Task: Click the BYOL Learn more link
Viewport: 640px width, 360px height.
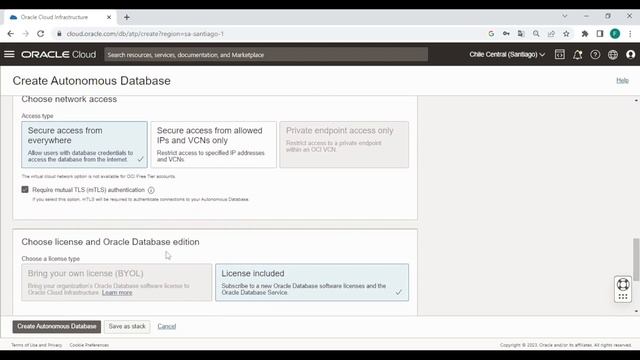Action: coord(117,293)
